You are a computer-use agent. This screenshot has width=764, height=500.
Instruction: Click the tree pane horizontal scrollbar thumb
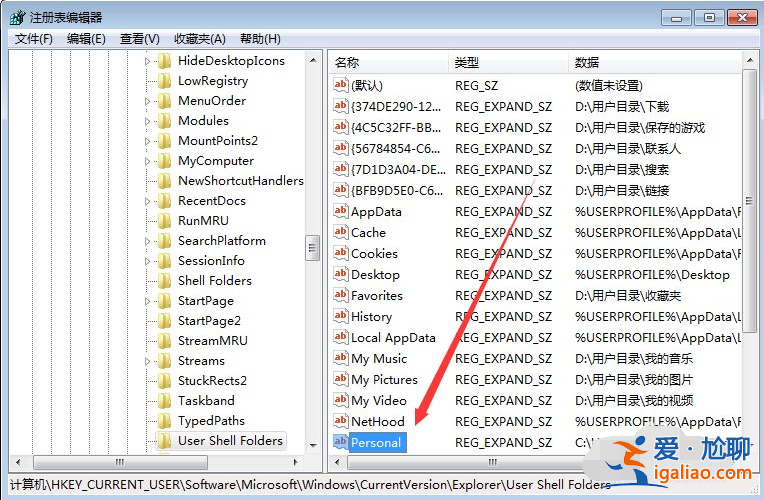(120, 462)
